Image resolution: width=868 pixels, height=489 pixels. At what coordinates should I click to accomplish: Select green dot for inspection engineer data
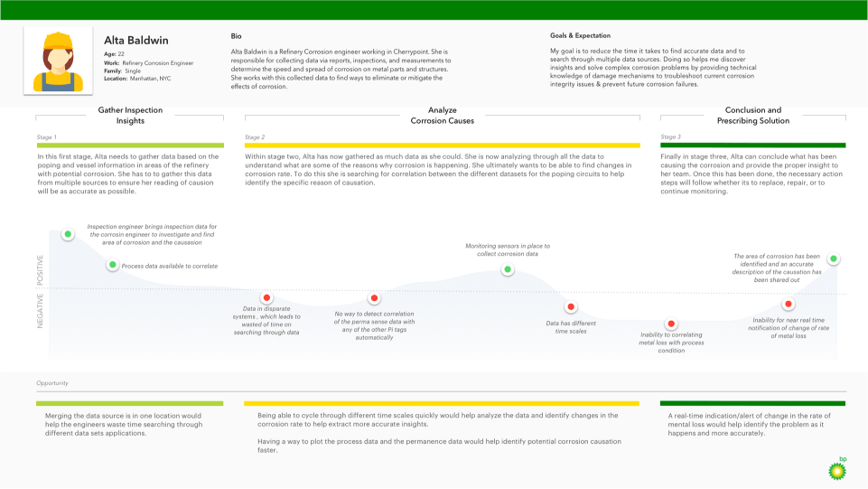click(x=68, y=234)
